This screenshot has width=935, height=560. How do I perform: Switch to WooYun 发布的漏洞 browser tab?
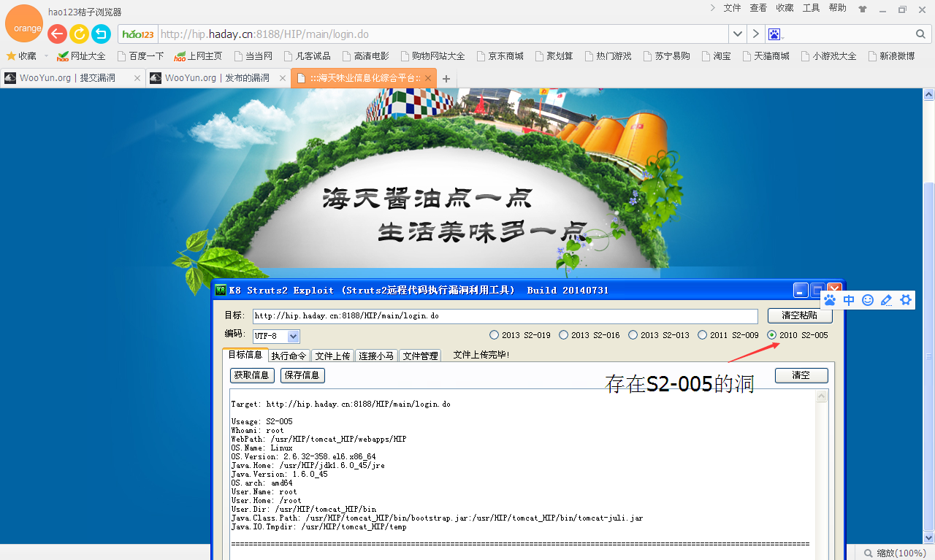[218, 78]
